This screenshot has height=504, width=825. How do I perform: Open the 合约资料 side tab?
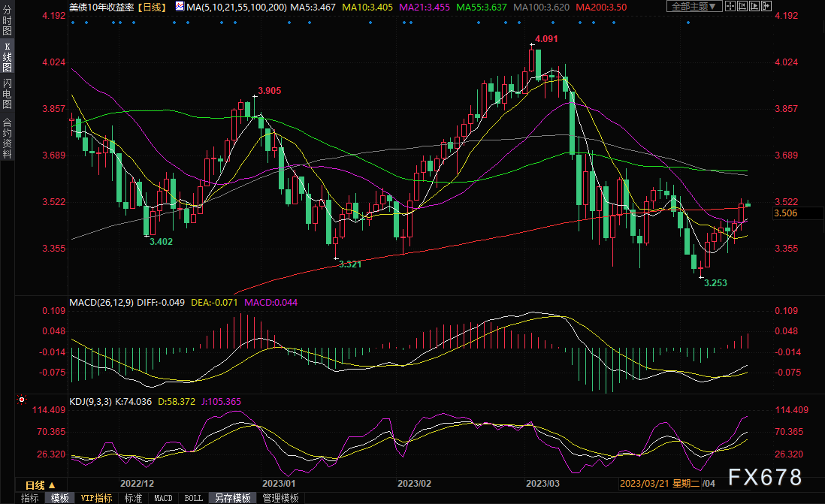click(x=7, y=137)
